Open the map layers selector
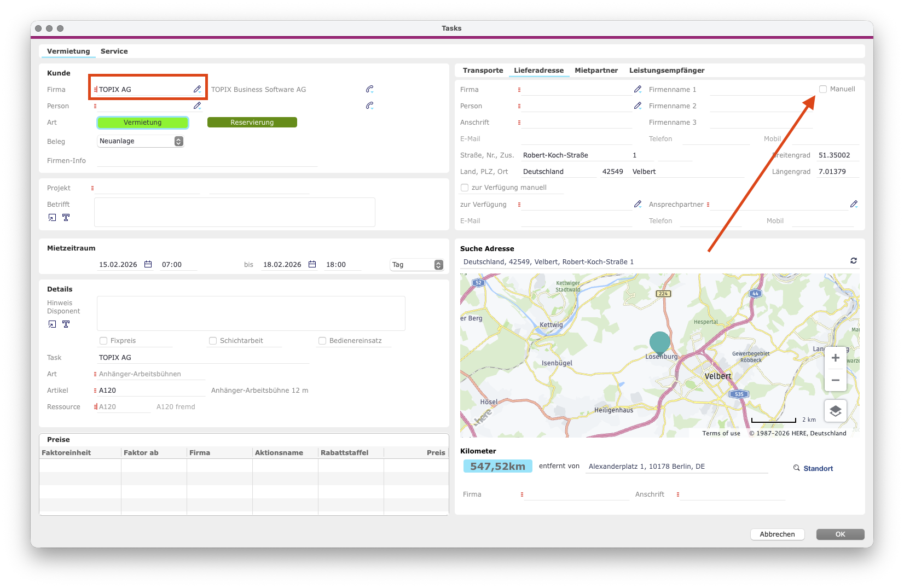 836,411
